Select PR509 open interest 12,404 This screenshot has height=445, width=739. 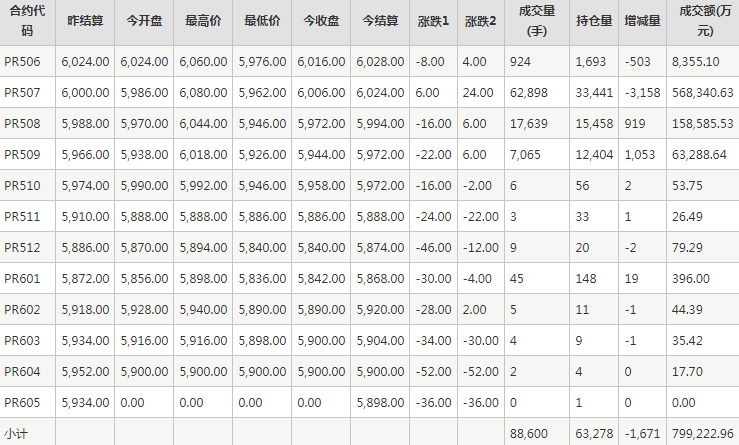(x=594, y=155)
